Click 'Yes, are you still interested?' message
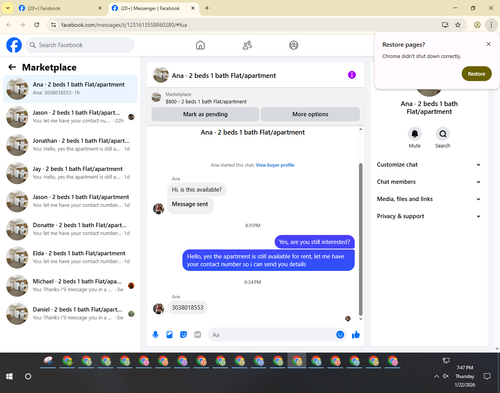500x393 pixels. 314,242
